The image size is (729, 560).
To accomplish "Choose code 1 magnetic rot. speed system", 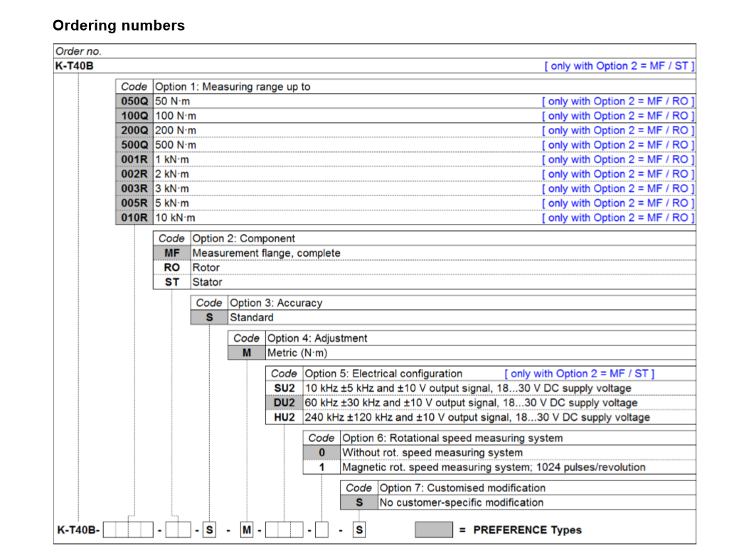I will [x=321, y=468].
